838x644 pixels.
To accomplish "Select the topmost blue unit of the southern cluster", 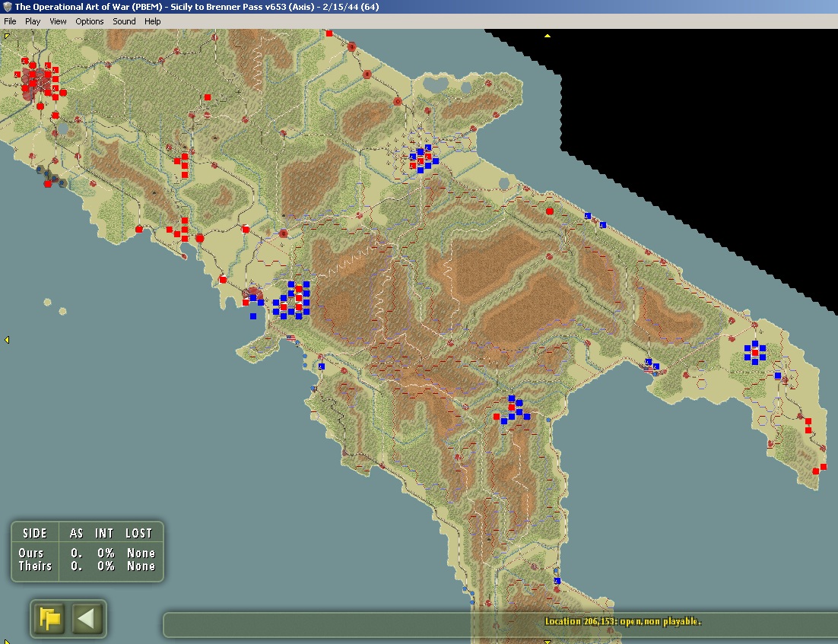I will (x=512, y=398).
